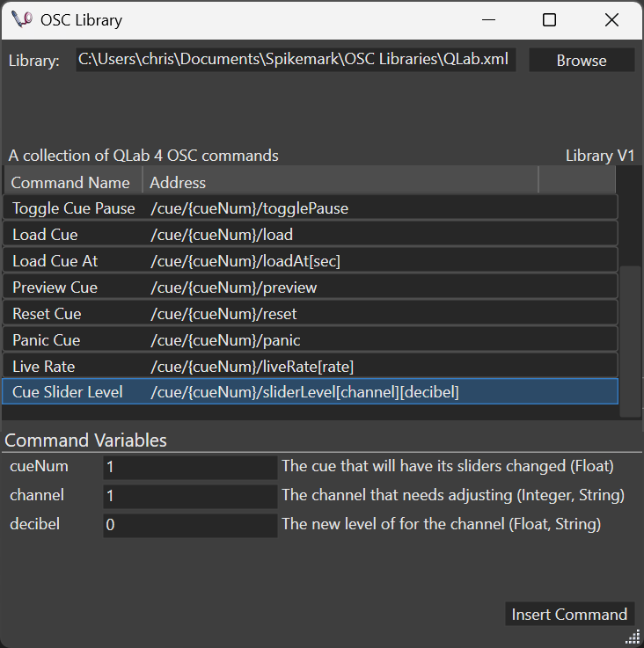This screenshot has height=648, width=644.
Task: Minimize the OSC Library window
Action: pos(488,20)
